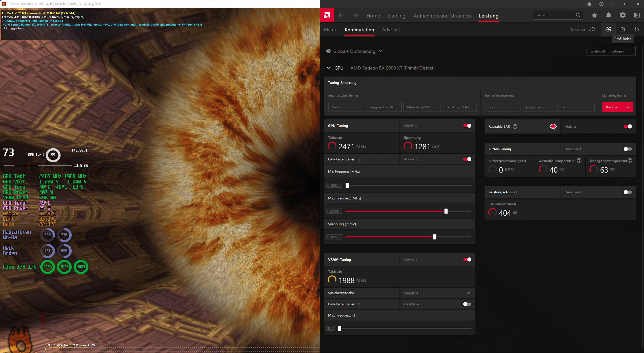Click the reset settings icon
644x353 pixels.
pyautogui.click(x=637, y=29)
